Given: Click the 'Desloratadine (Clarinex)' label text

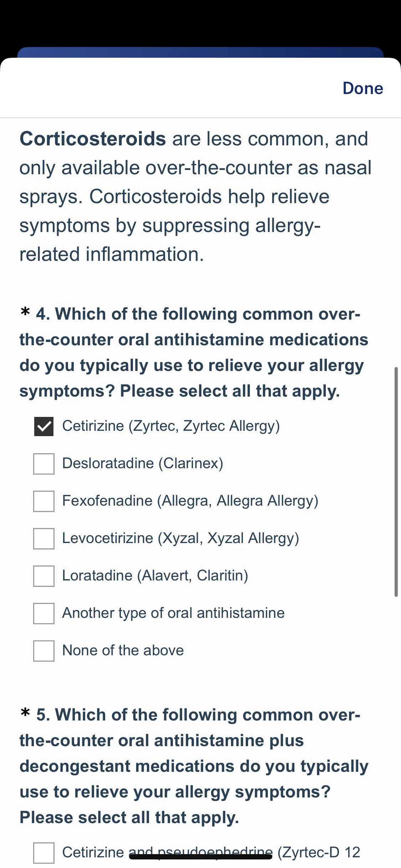Looking at the screenshot, I should [x=143, y=463].
